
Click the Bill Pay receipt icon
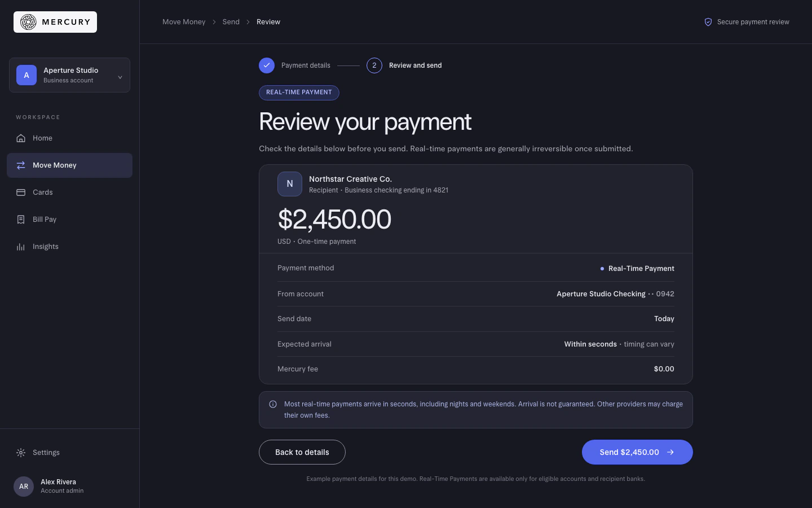pos(21,220)
